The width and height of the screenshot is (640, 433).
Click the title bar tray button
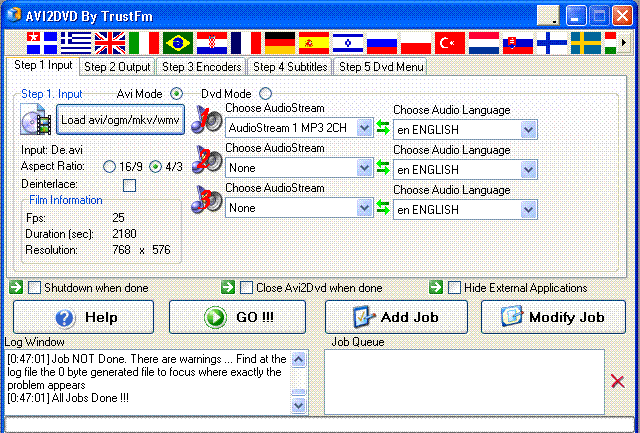point(548,16)
